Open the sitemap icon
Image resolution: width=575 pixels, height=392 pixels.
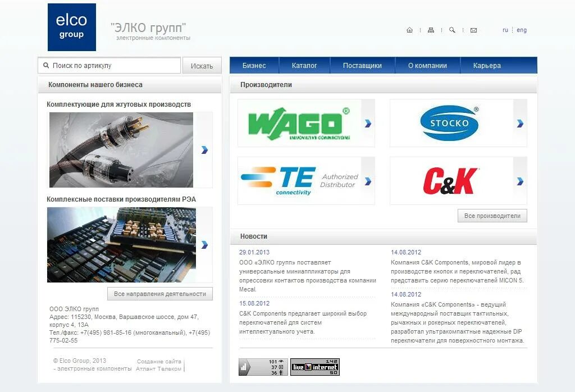point(431,30)
